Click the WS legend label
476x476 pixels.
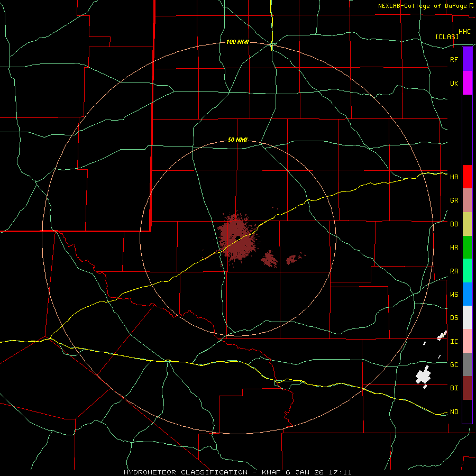[454, 294]
